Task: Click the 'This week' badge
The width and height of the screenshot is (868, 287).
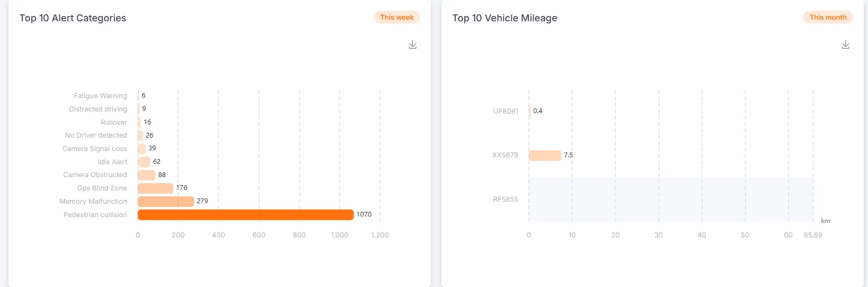Action: [x=397, y=18]
